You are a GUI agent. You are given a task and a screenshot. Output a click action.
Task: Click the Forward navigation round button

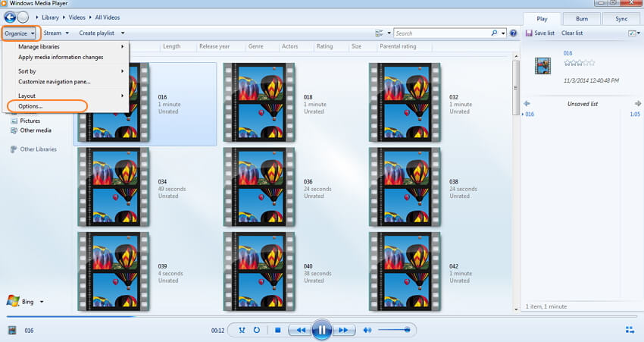tap(23, 17)
